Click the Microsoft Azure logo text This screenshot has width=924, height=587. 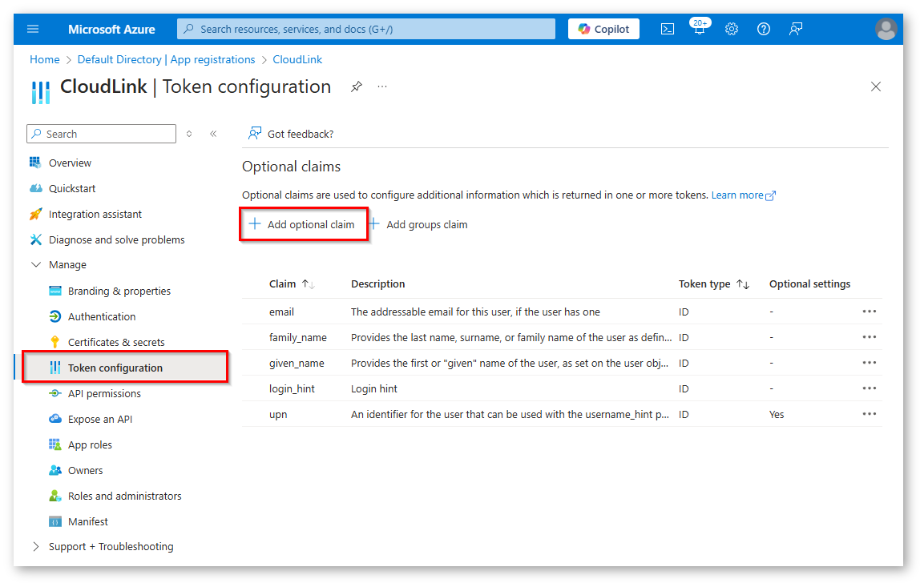pos(111,29)
